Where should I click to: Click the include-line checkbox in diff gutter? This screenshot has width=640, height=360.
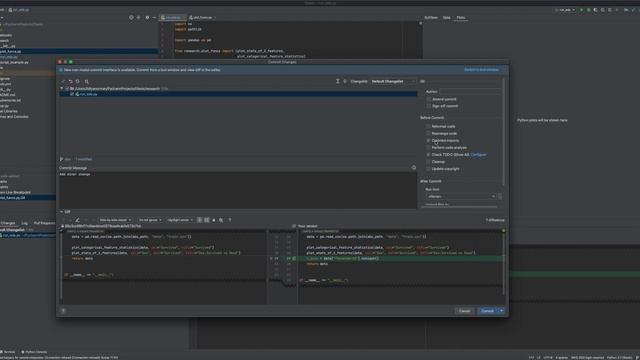tap(294, 258)
